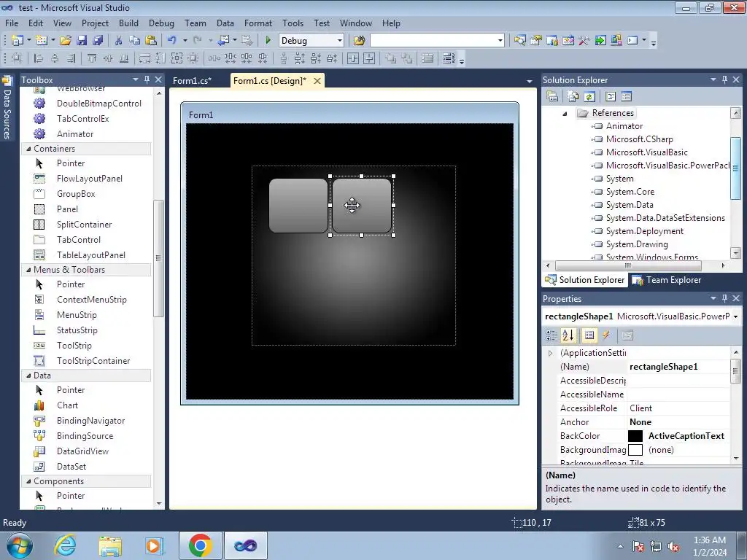Pin the Toolbox panel with auto-hide
The image size is (747, 560).
click(x=147, y=79)
